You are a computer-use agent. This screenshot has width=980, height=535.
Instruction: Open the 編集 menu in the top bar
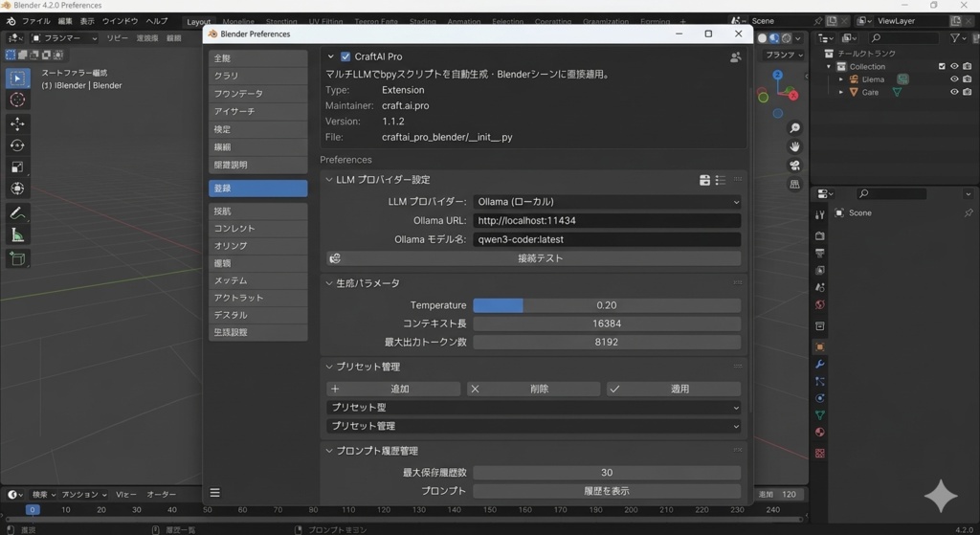coord(65,21)
